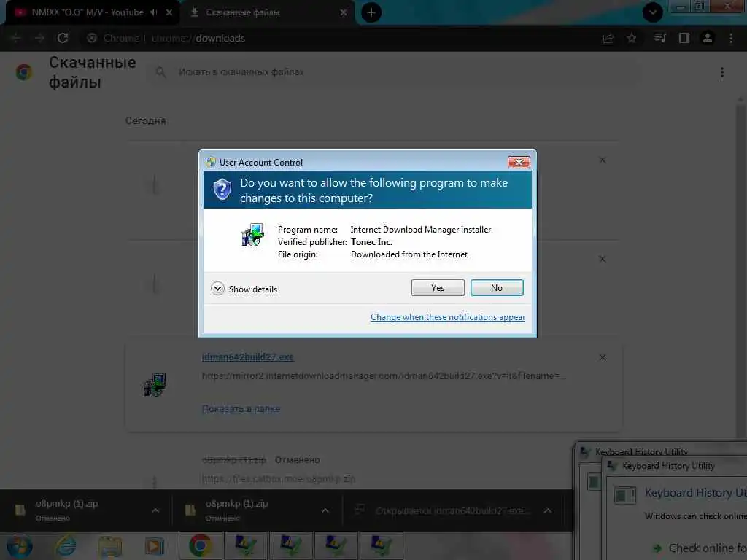Click the share page icon
The image size is (747, 560).
608,38
